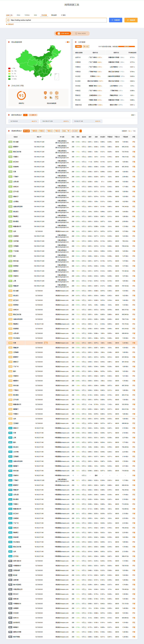144x644 pixels.
Task: Select the 网站测速 tab
Action: click(x=44, y=15)
